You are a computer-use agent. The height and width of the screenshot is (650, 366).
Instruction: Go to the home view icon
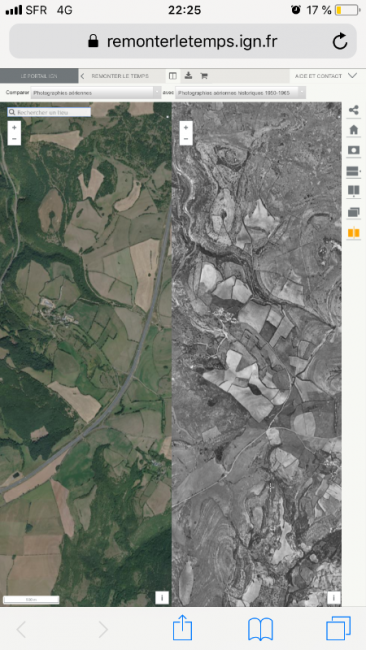tap(353, 130)
